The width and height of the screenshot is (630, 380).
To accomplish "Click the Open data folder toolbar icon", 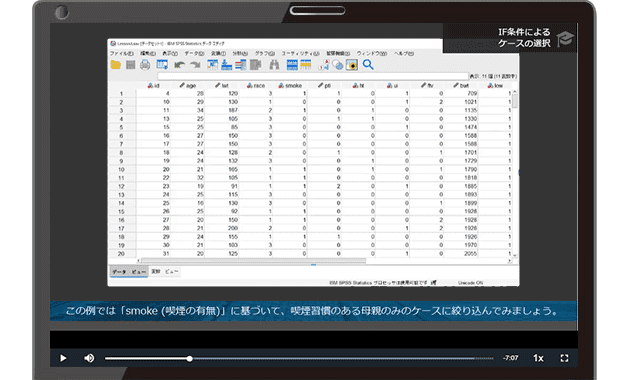I will coord(116,65).
